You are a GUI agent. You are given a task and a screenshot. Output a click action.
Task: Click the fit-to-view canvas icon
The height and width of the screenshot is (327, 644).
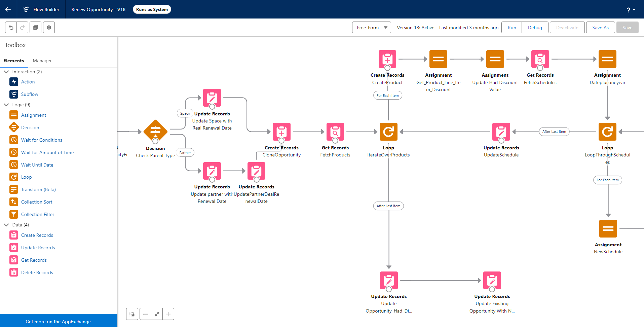coord(157,314)
